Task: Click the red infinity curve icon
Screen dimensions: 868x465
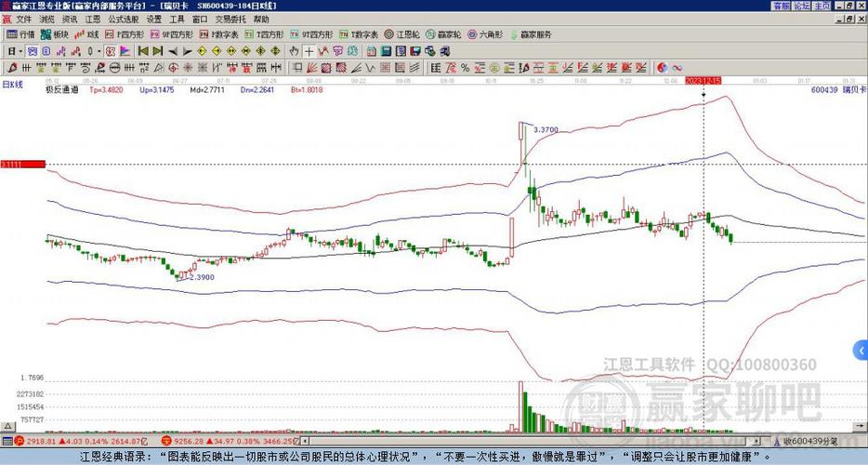Action: tap(677, 68)
